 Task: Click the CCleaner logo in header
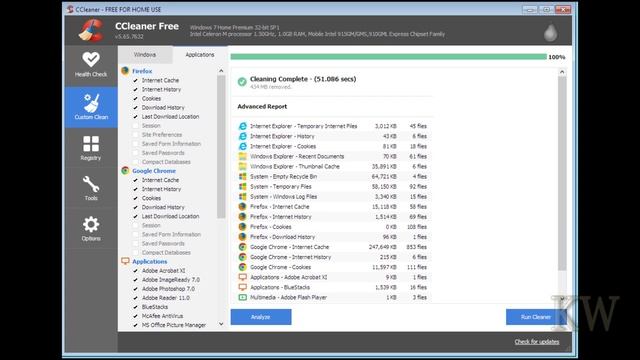click(91, 31)
